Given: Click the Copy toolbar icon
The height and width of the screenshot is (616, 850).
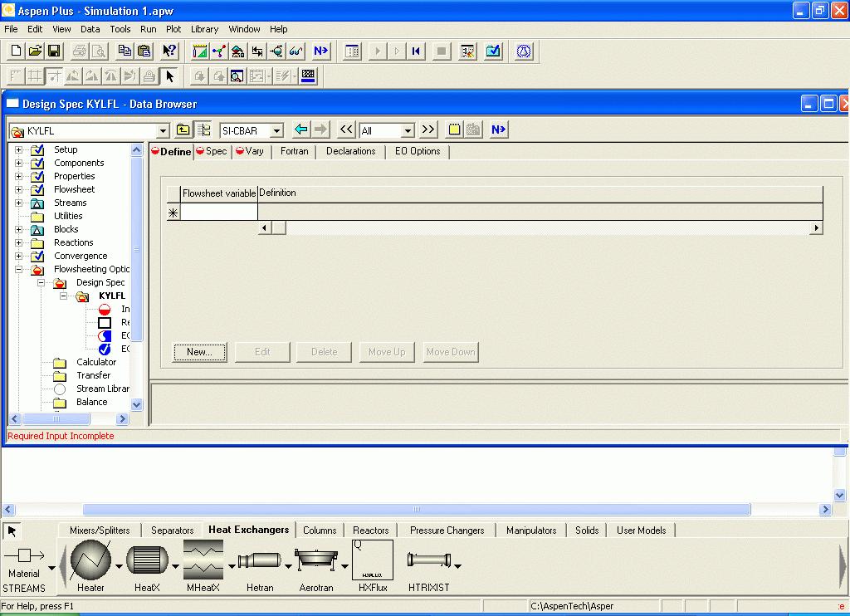Looking at the screenshot, I should (x=125, y=51).
